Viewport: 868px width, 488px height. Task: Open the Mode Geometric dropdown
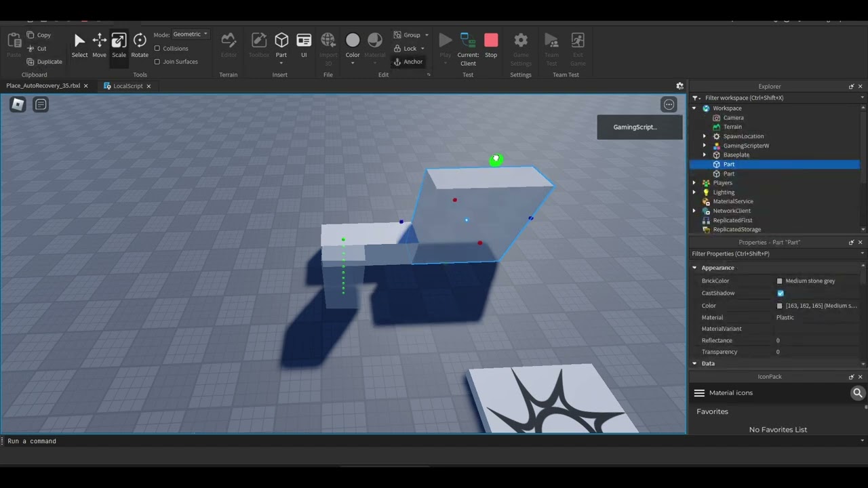tap(190, 35)
